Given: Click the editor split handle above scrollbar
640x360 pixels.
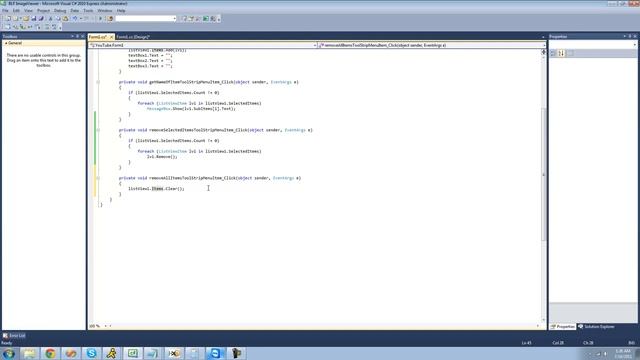Looking at the screenshot, I should click(x=543, y=52).
